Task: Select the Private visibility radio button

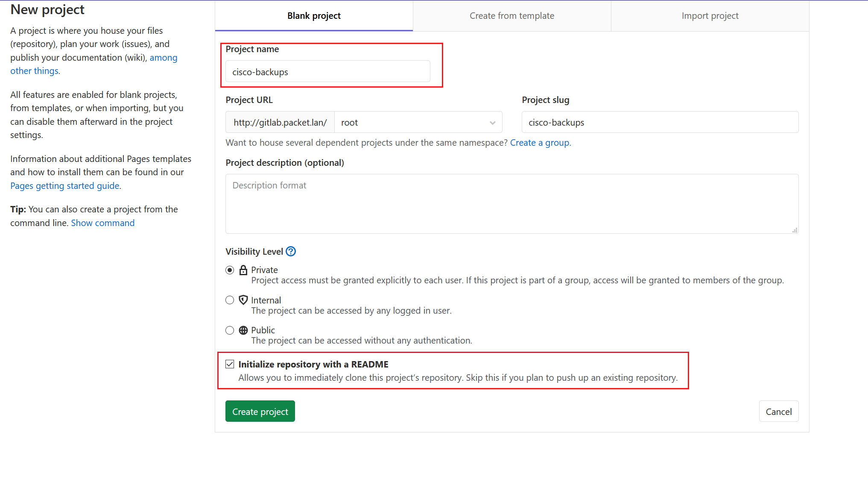Action: tap(230, 270)
